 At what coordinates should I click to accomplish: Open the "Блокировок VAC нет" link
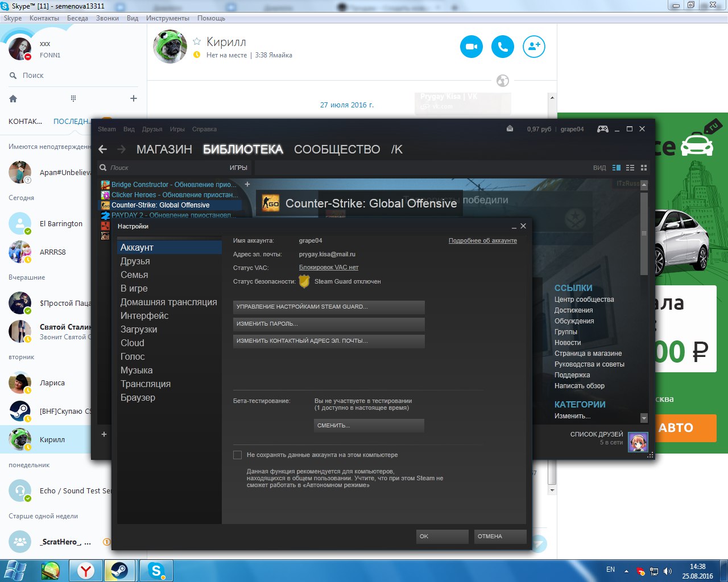[x=329, y=267]
